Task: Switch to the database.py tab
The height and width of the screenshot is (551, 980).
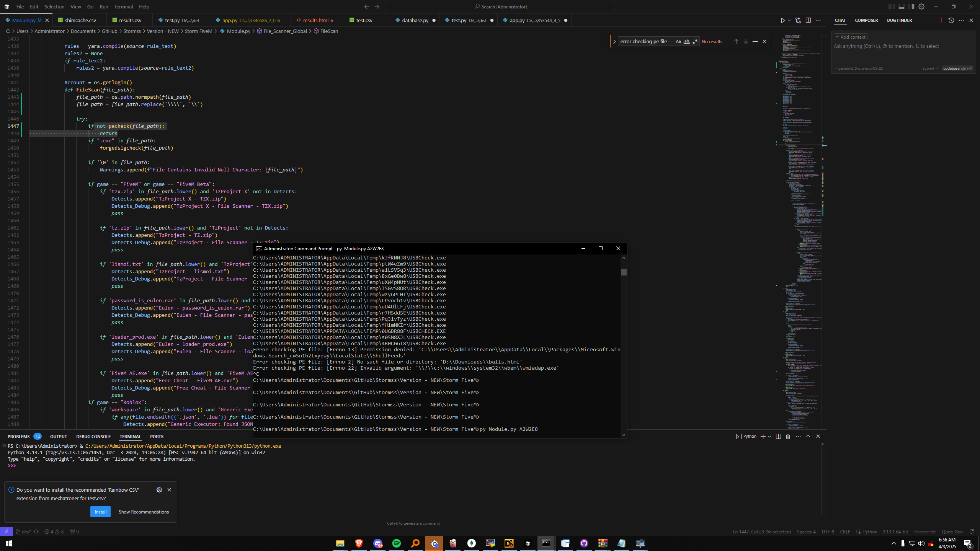Action: 415,20
